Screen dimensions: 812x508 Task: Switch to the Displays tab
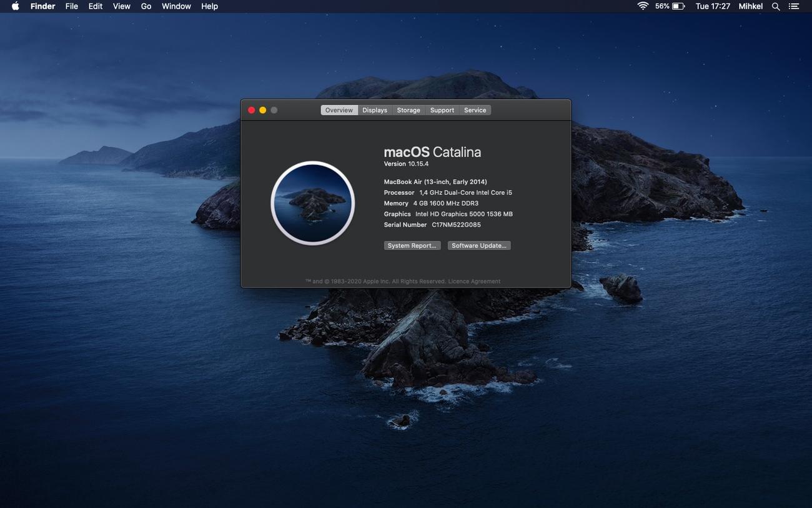[375, 110]
